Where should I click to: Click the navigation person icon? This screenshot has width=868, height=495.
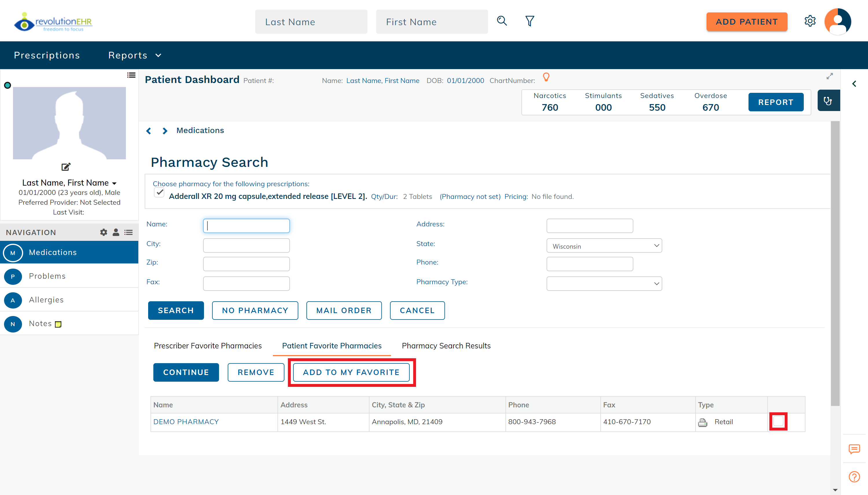(x=116, y=232)
